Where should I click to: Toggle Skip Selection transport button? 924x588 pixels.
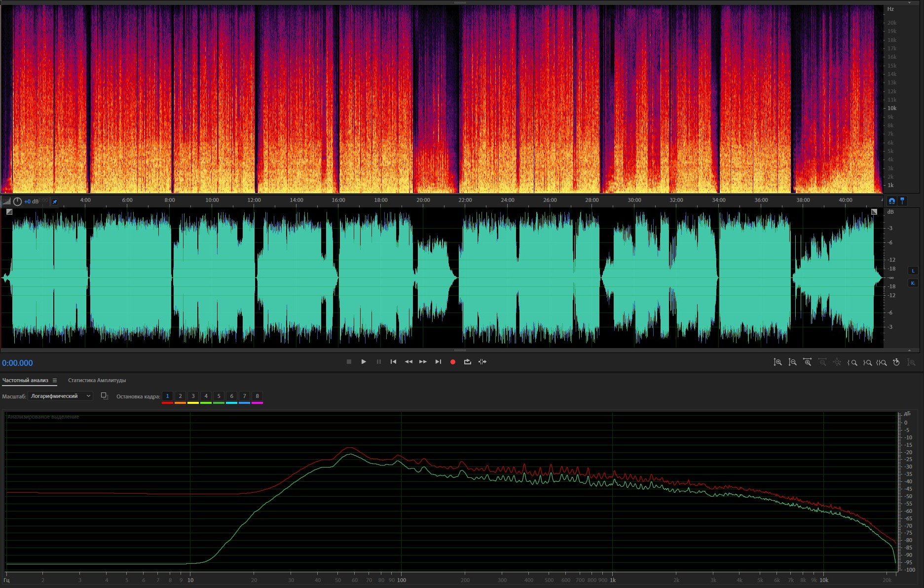[x=482, y=362]
